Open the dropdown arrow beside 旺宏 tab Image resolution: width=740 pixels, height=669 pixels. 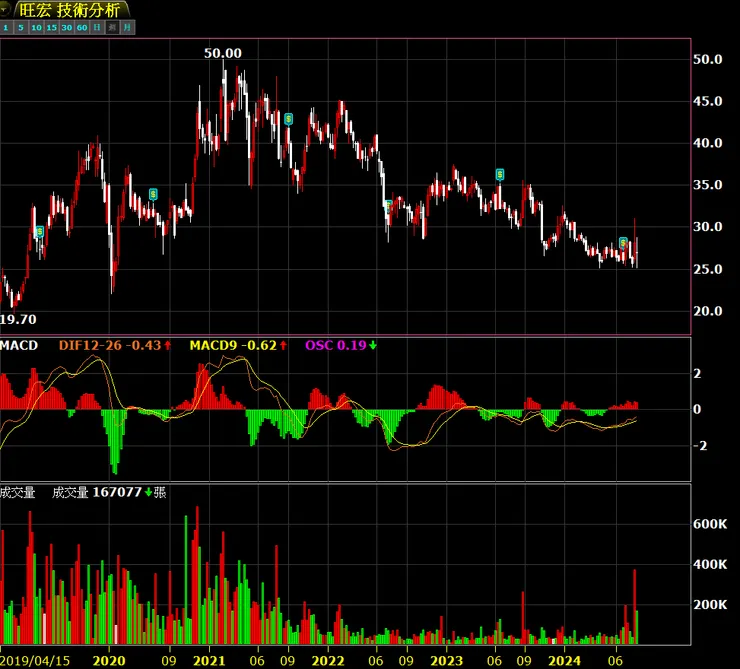(4, 9)
